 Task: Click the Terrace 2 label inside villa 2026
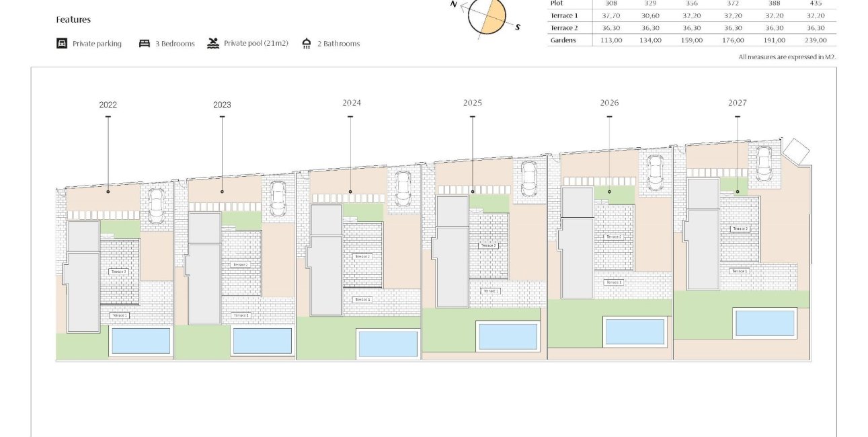click(614, 237)
